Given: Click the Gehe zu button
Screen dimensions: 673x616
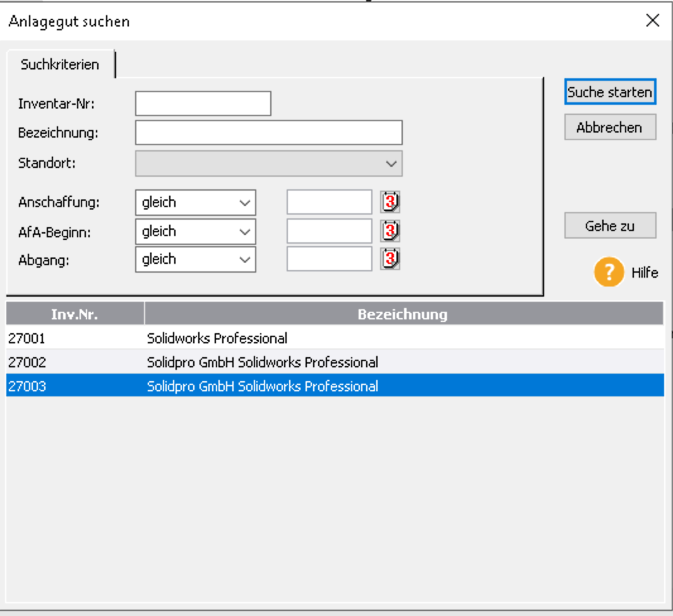Looking at the screenshot, I should click(x=610, y=226).
